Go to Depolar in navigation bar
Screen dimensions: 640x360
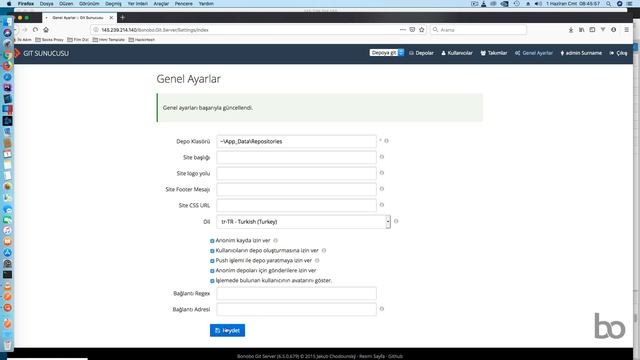click(421, 53)
